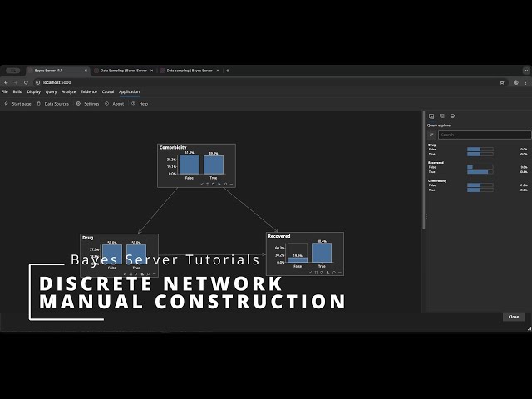Viewport: 532px width, 399px height.
Task: Click the chart icon on Recovered node
Action: (x=328, y=273)
